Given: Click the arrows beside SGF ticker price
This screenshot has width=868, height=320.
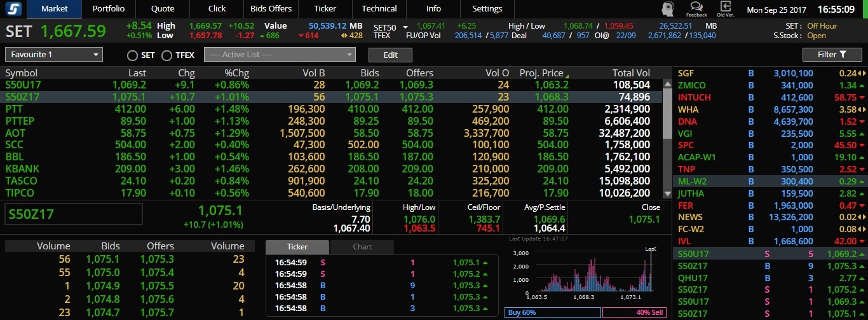Looking at the screenshot, I should coord(862,74).
